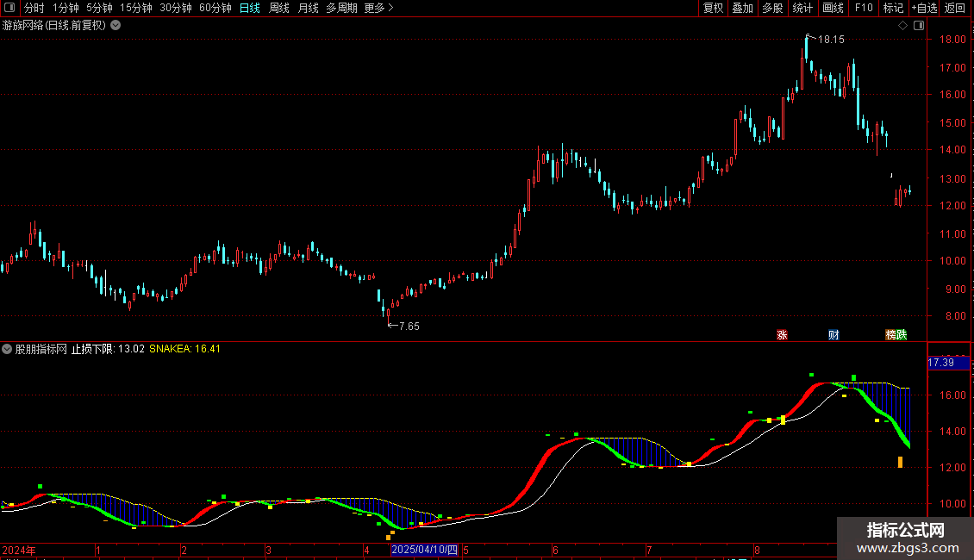Open 多周期 multi-period view
Viewport: 974px width, 560px height.
coord(341,8)
